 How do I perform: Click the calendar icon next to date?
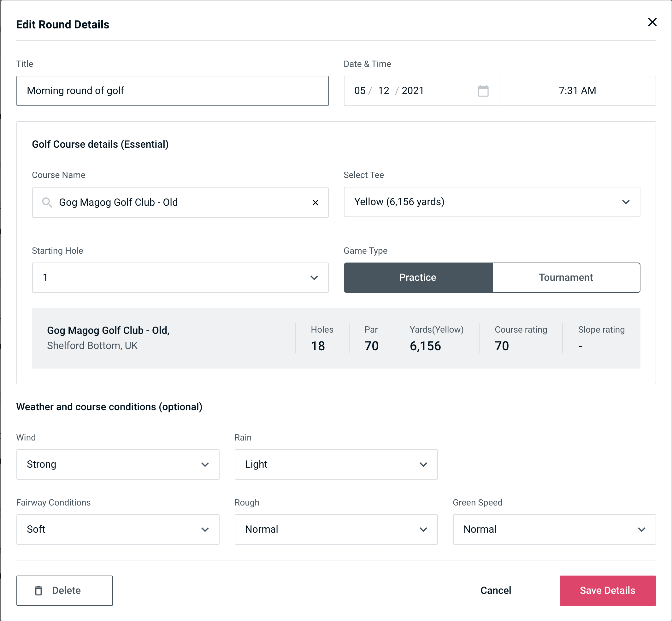tap(482, 91)
